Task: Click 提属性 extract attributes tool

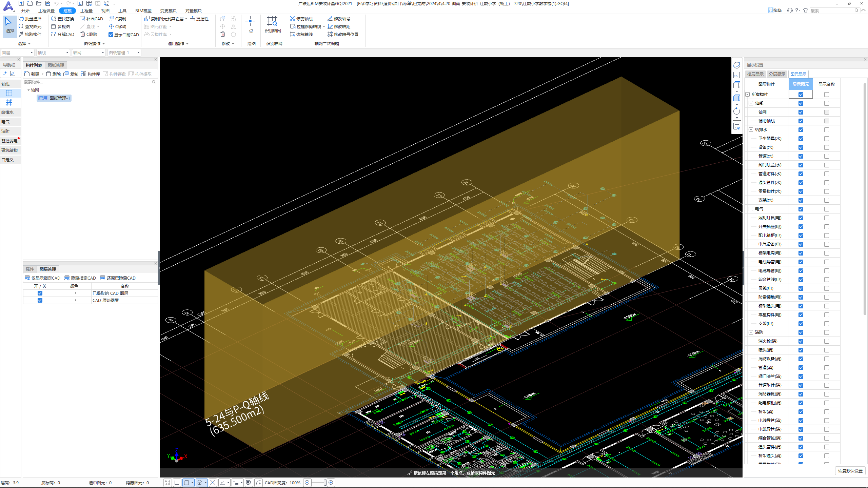Action: (199, 19)
